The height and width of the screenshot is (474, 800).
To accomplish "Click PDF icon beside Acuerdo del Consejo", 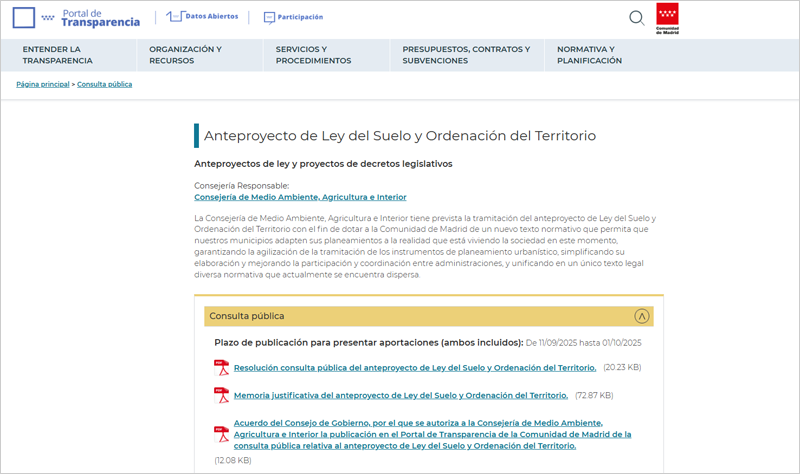I will [222, 434].
